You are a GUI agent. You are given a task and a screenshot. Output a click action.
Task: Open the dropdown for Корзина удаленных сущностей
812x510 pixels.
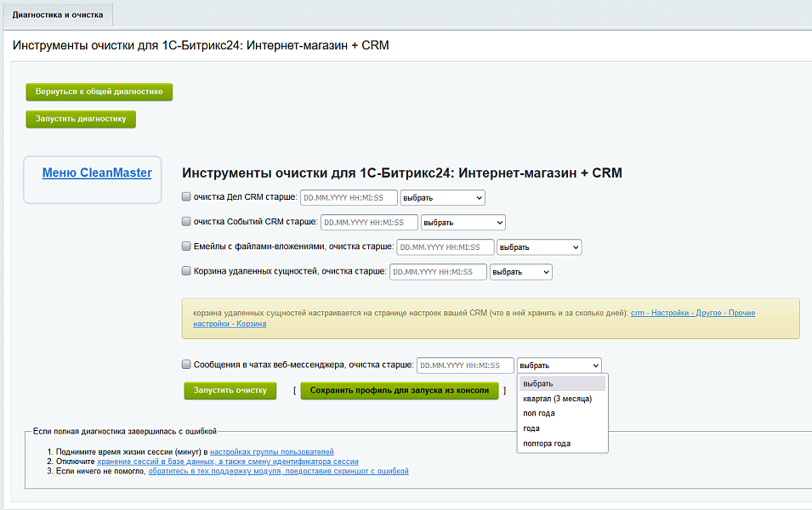click(520, 272)
